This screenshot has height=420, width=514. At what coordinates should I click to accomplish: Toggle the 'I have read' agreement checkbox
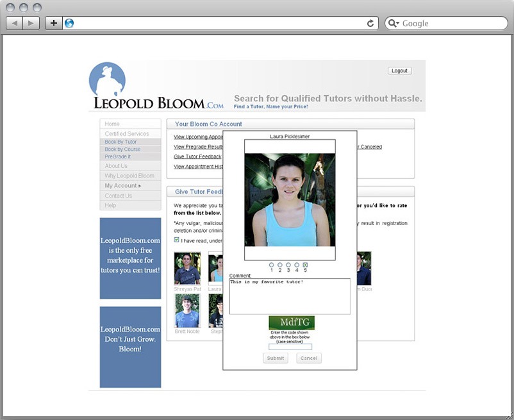[x=177, y=240]
